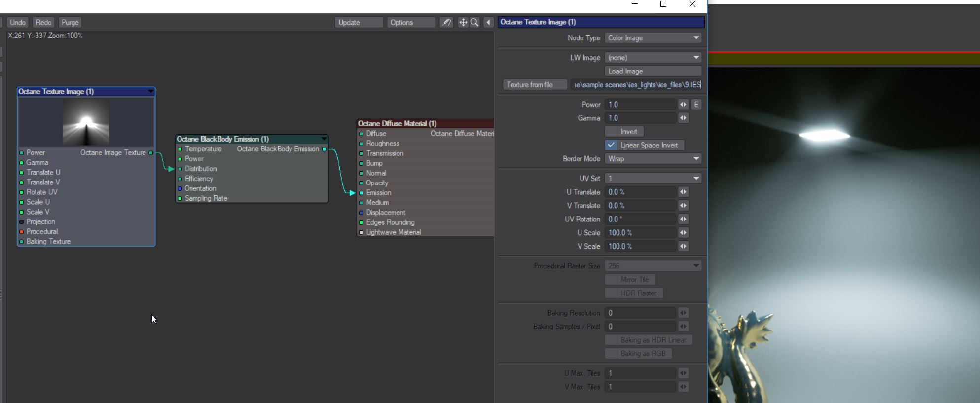Open the Procedural Raster Size dropdown
The width and height of the screenshot is (980, 403).
coord(653,266)
